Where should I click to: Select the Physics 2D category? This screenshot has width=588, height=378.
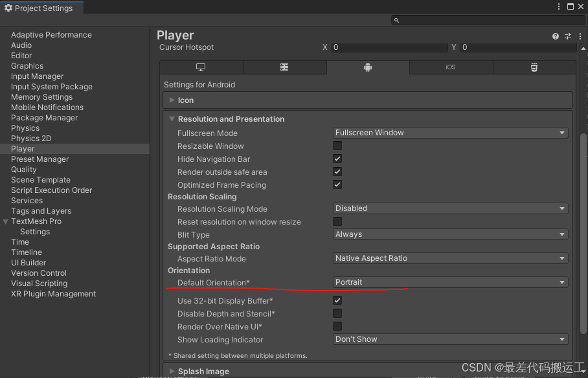[31, 139]
